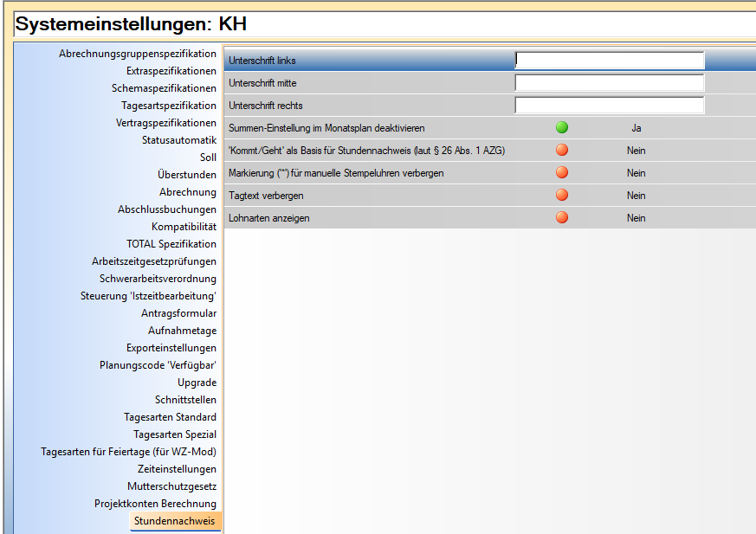This screenshot has height=534, width=756.
Task: Select the Stundennachweis sidebar entry
Action: [174, 521]
